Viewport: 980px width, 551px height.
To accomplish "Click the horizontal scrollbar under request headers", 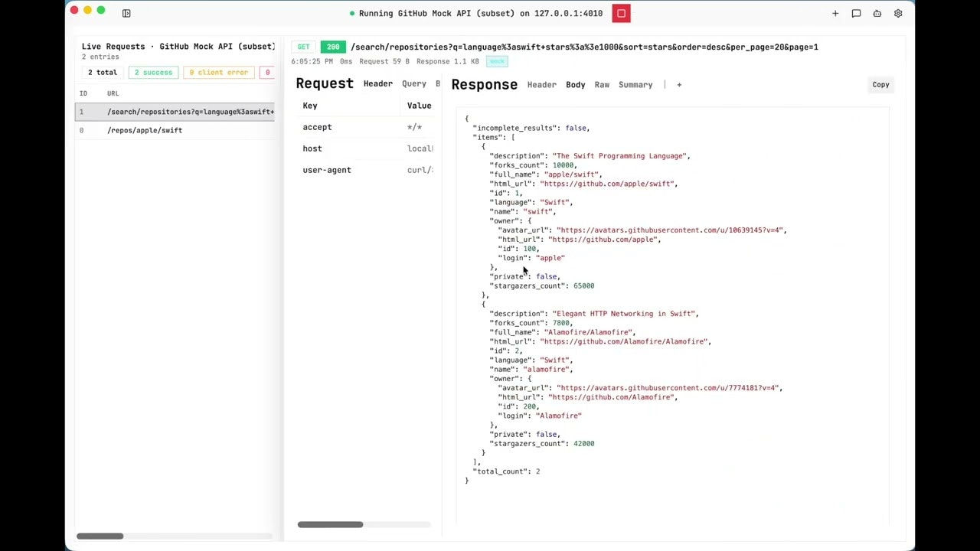I will click(330, 524).
